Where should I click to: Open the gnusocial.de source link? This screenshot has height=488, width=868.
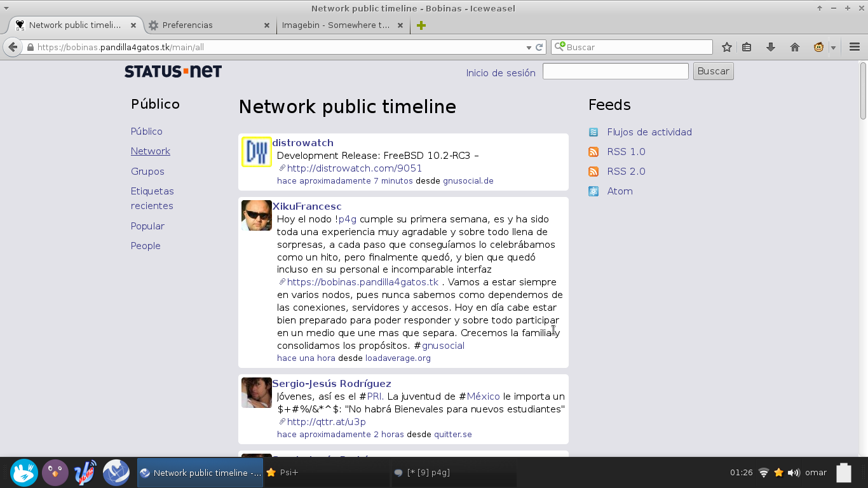468,181
